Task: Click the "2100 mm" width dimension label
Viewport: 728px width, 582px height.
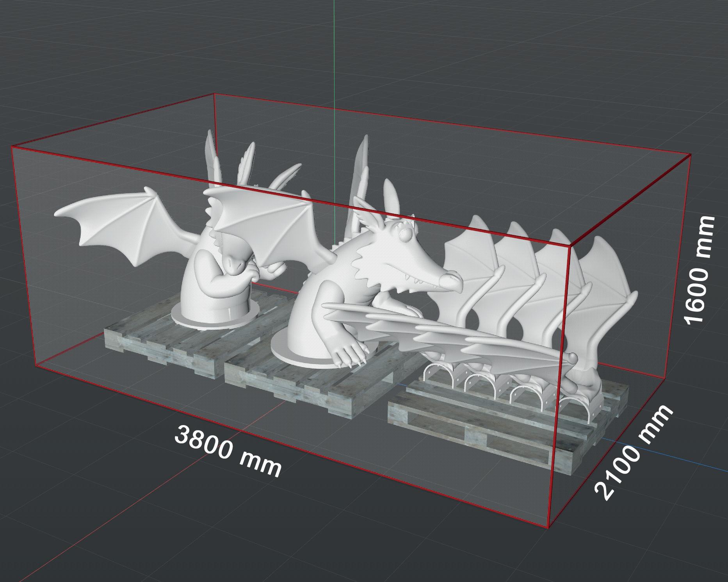Action: click(633, 452)
